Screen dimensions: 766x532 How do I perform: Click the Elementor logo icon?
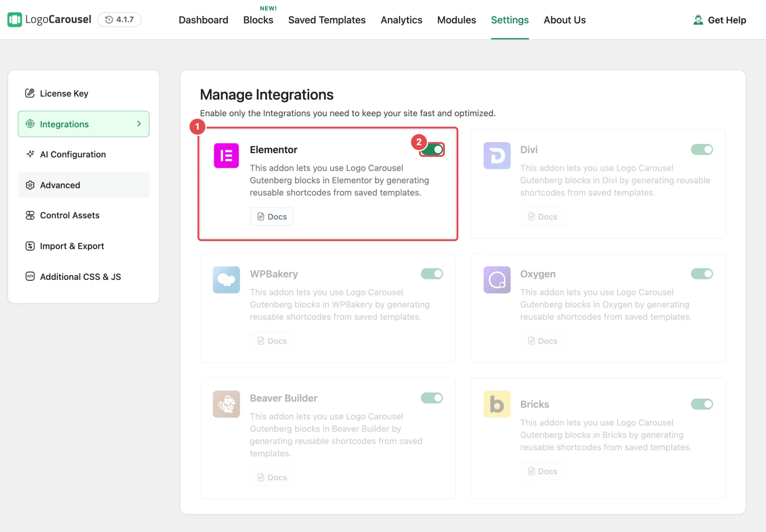(226, 155)
